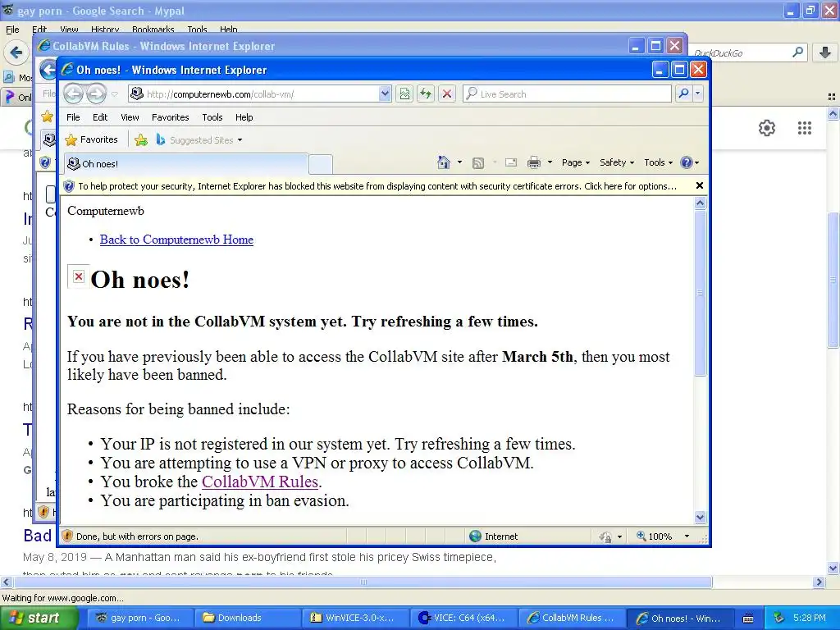Open the search provider dropdown arrow
This screenshot has width=840, height=630.
(697, 94)
